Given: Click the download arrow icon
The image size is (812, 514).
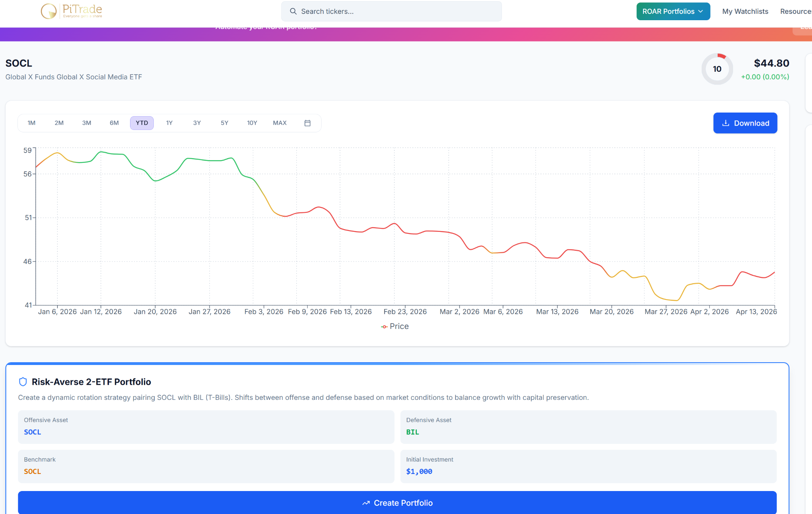Looking at the screenshot, I should 726,123.
